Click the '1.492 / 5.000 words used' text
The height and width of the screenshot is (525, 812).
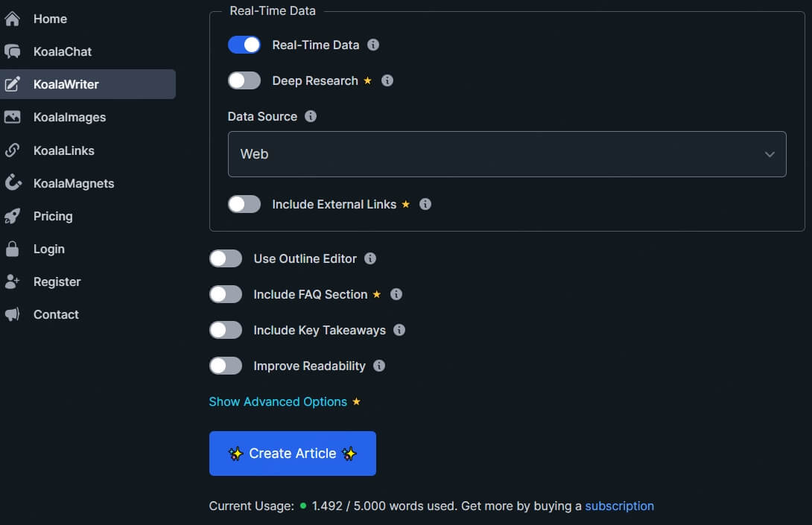coord(384,506)
